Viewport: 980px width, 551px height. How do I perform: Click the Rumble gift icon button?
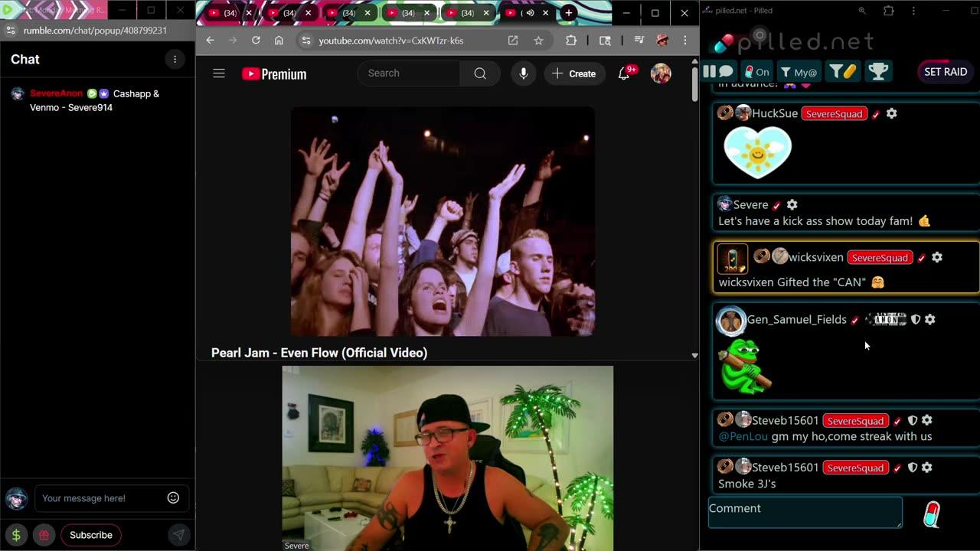tap(44, 535)
